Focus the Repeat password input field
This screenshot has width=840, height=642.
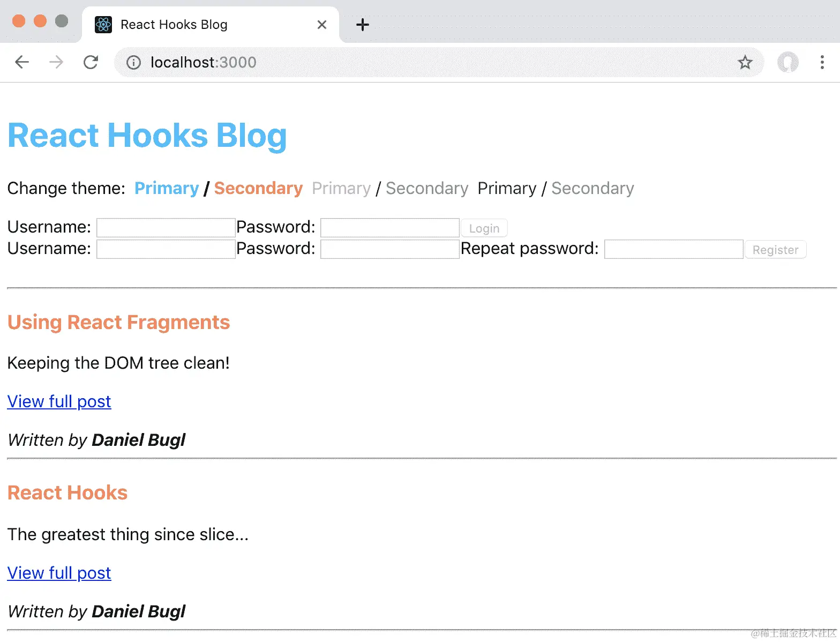tap(673, 249)
